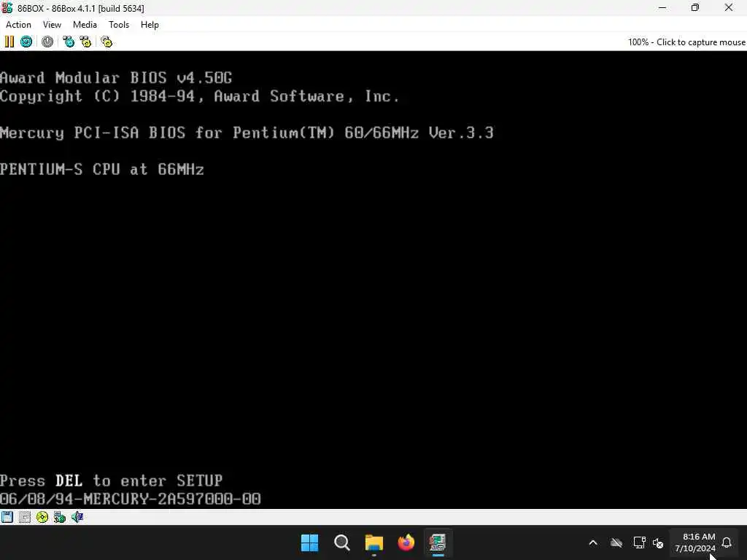
Task: Click the 'Copyright (C) 1984-94, Award Software' line
Action: tap(200, 96)
